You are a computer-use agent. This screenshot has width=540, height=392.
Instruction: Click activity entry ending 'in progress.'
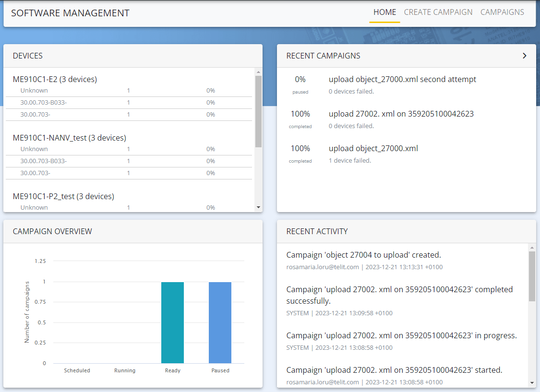[402, 335]
